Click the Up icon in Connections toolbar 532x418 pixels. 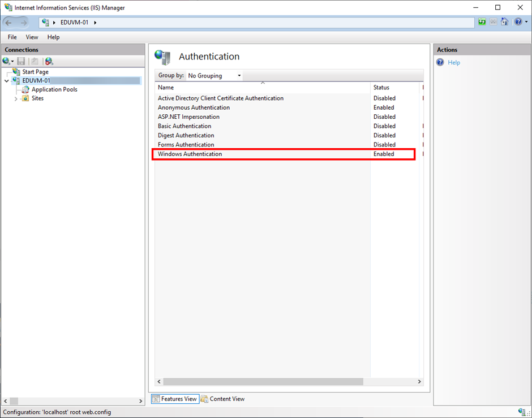click(35, 61)
